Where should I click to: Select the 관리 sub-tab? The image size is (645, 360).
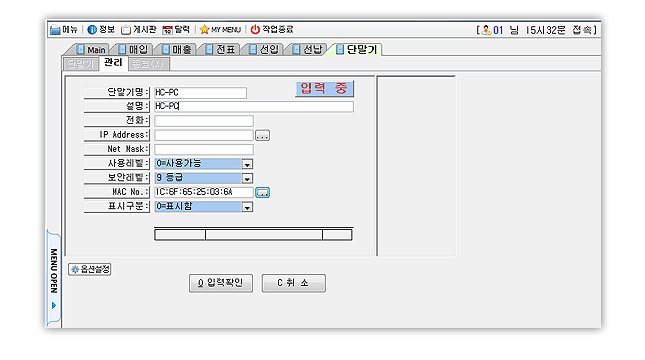[x=113, y=63]
